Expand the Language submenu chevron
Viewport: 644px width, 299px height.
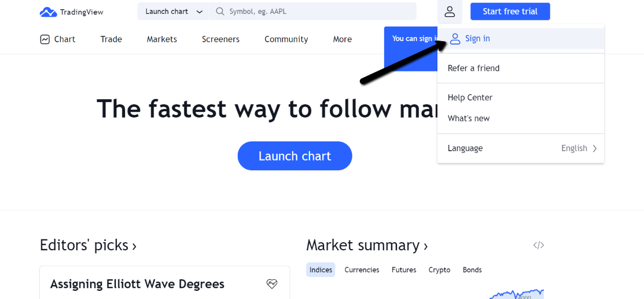point(594,148)
